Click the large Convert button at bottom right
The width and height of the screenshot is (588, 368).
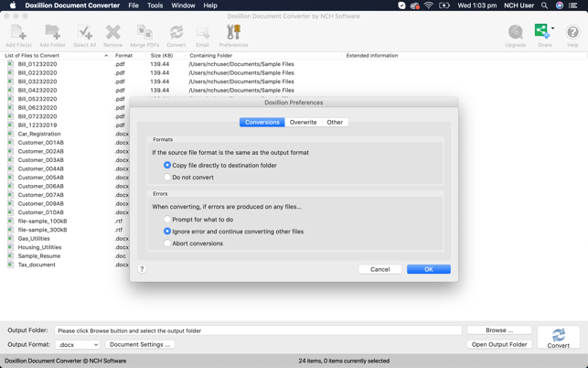(559, 338)
